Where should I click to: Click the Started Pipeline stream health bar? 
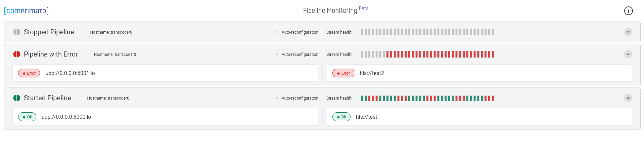pos(427,98)
